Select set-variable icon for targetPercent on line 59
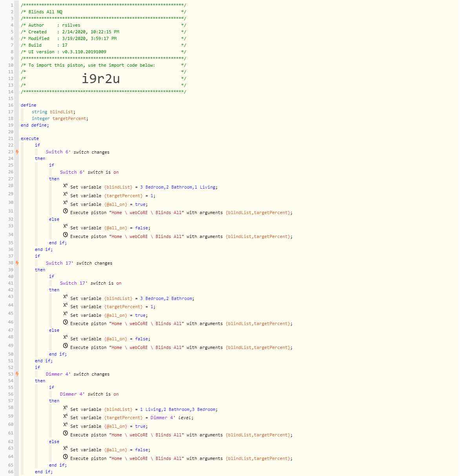Image resolution: width=462 pixels, height=476 pixels. pyautogui.click(x=65, y=416)
